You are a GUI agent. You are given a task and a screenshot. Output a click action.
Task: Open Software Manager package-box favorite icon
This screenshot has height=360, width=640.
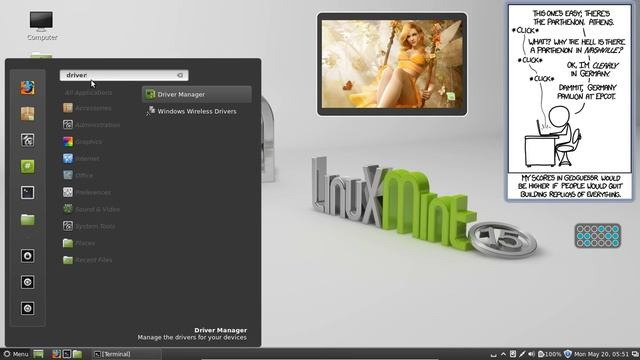27,114
